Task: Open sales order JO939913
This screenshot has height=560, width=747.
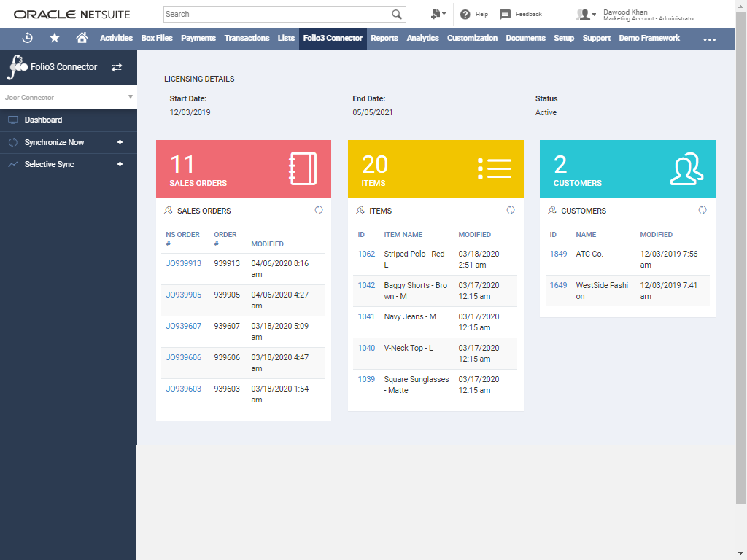Action: click(183, 263)
